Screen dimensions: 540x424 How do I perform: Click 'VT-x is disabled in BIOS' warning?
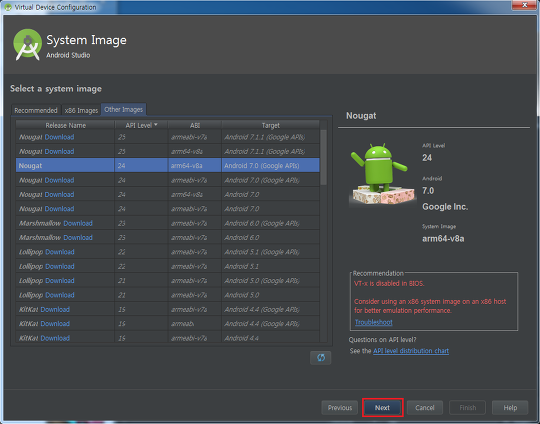click(x=389, y=283)
